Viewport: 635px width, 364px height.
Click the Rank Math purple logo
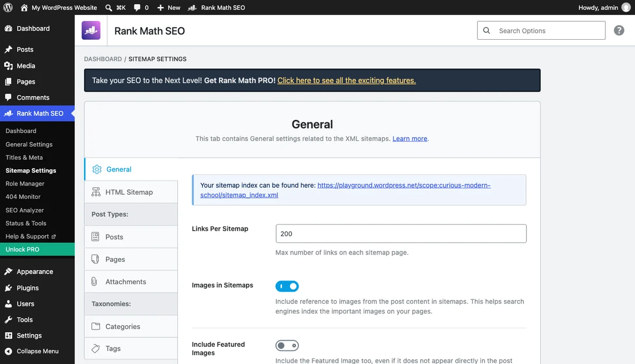[x=91, y=30]
